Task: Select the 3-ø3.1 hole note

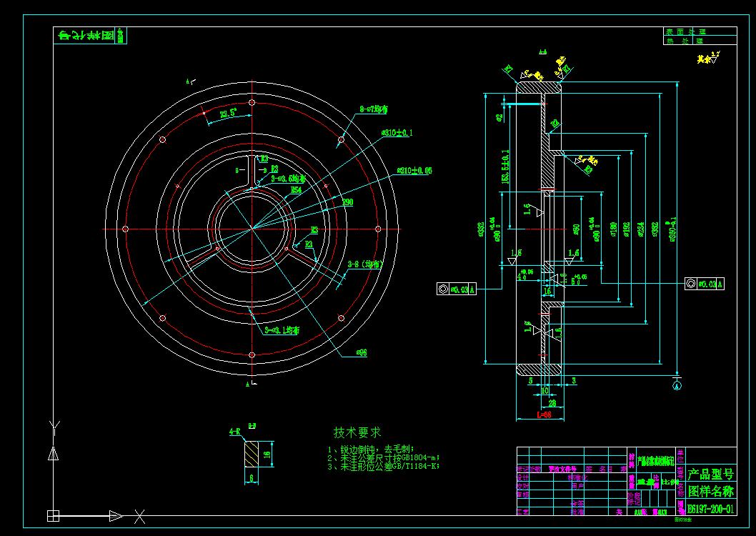Action: click(282, 330)
